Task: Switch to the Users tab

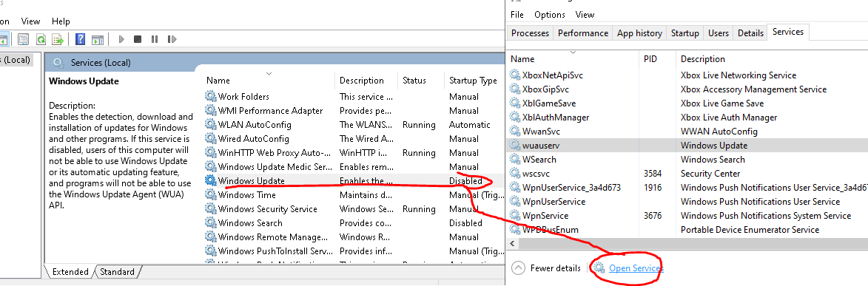Action: point(719,33)
